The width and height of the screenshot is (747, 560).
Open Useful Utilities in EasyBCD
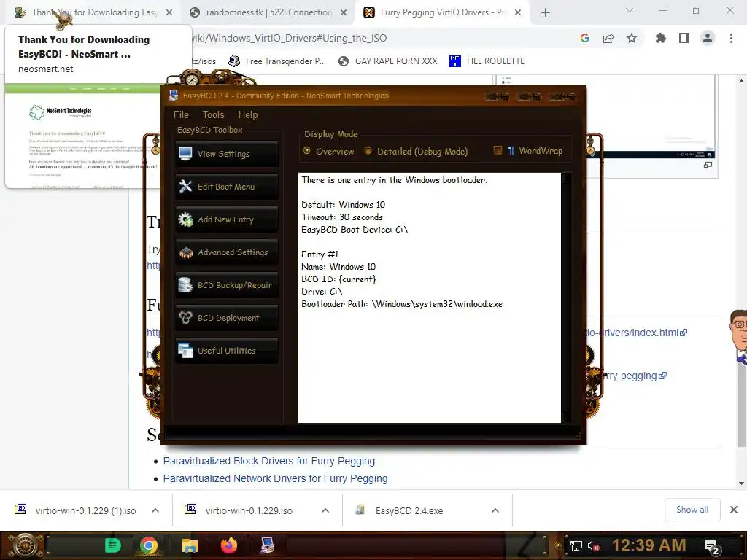(x=227, y=351)
